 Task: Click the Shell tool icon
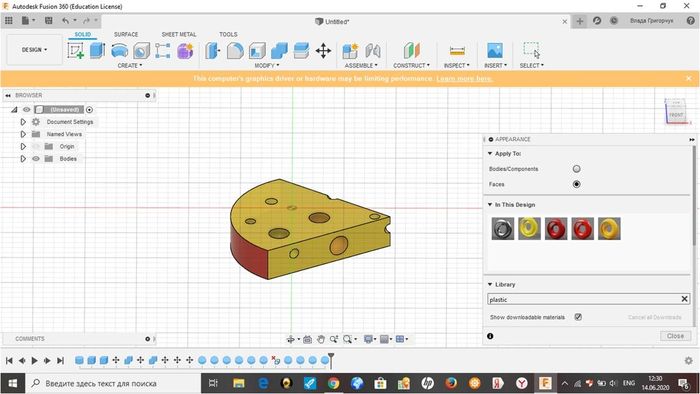[257, 51]
